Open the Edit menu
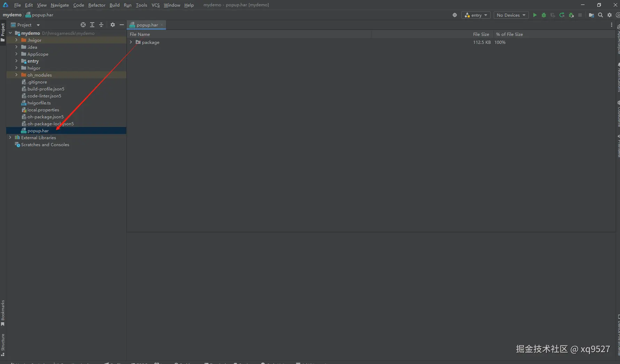Screen dimensions: 620x364 pos(29,5)
